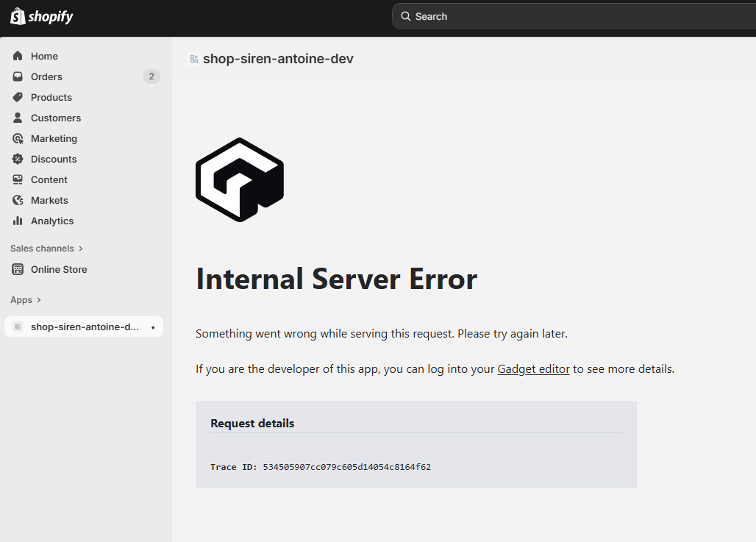Click the Online Store icon
Viewport: 756px width, 542px height.
click(18, 269)
